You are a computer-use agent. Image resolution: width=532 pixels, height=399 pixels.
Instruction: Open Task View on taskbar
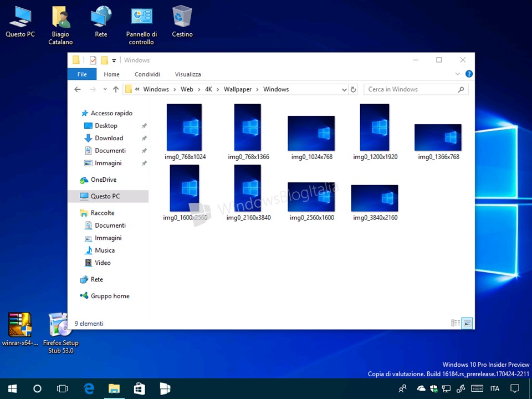(63, 389)
